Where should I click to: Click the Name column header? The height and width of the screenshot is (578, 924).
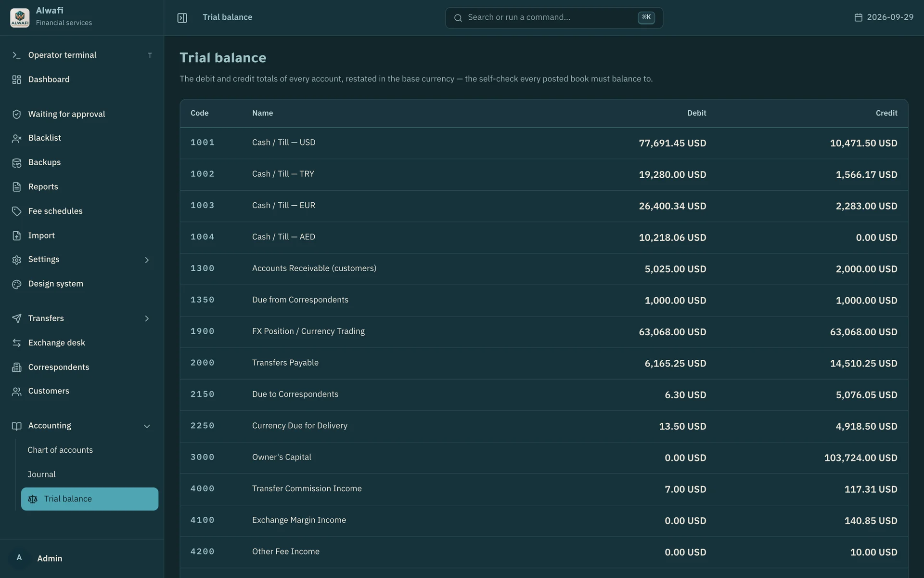[262, 113]
